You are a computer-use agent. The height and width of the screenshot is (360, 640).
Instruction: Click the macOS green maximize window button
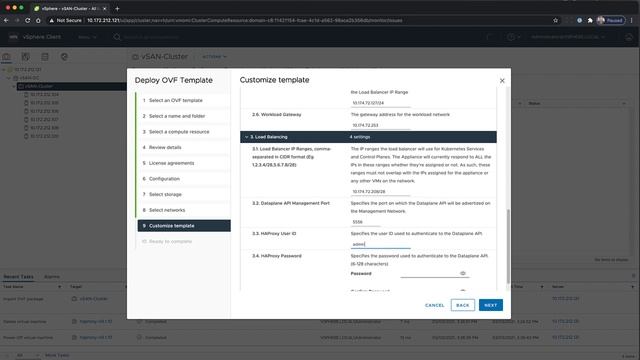tap(21, 8)
